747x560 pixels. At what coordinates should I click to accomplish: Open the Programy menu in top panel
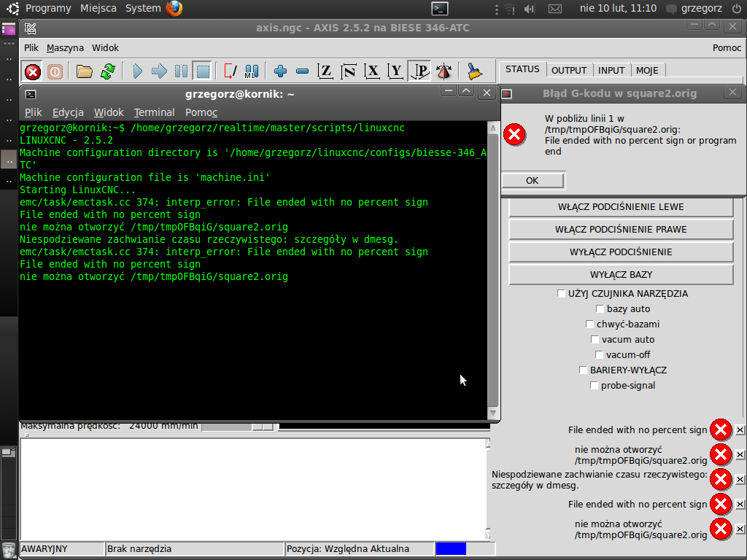48,8
